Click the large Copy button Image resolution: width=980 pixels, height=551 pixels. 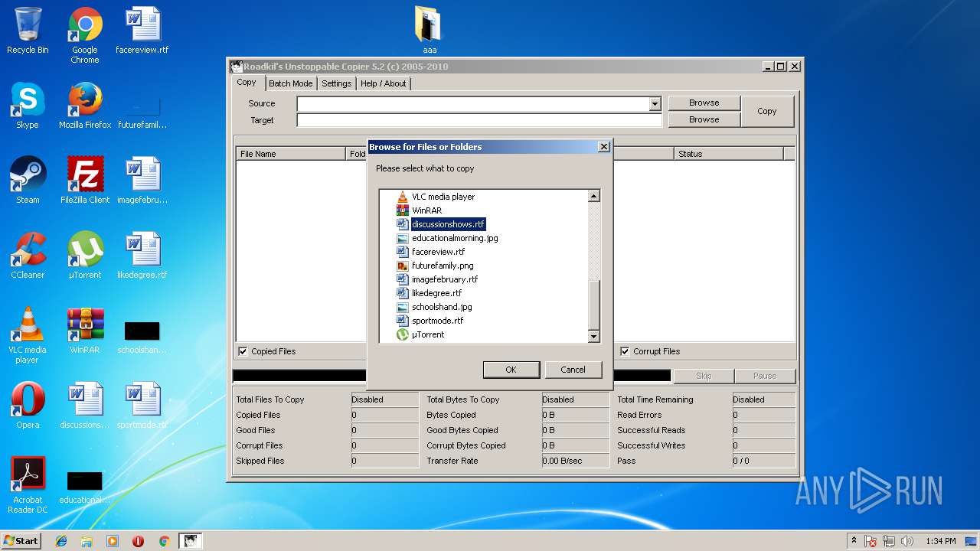tap(767, 111)
